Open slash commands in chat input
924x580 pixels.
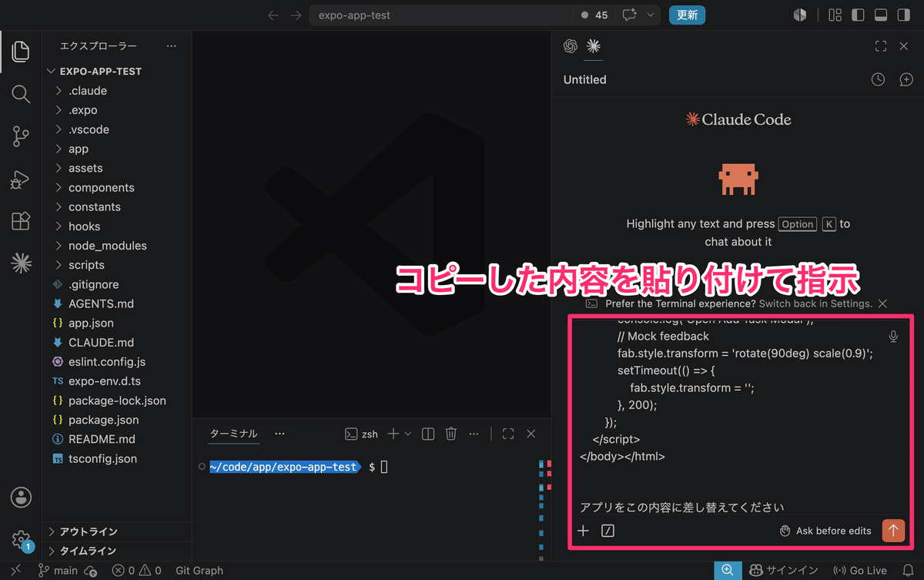coord(608,531)
